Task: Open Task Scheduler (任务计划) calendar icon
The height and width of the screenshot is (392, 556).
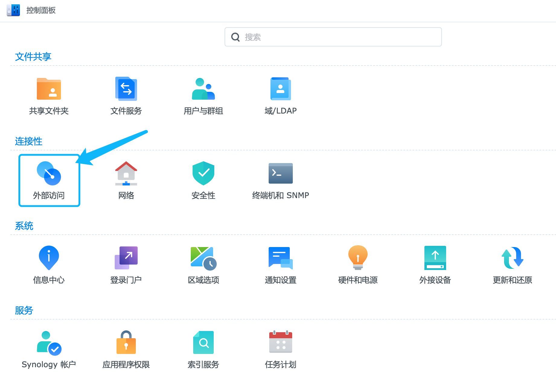Action: [281, 342]
